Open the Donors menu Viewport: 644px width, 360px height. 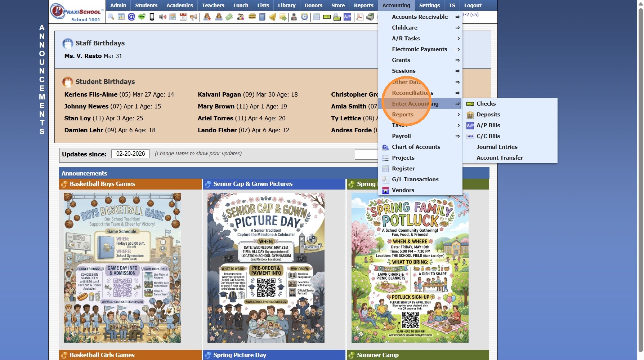(314, 5)
